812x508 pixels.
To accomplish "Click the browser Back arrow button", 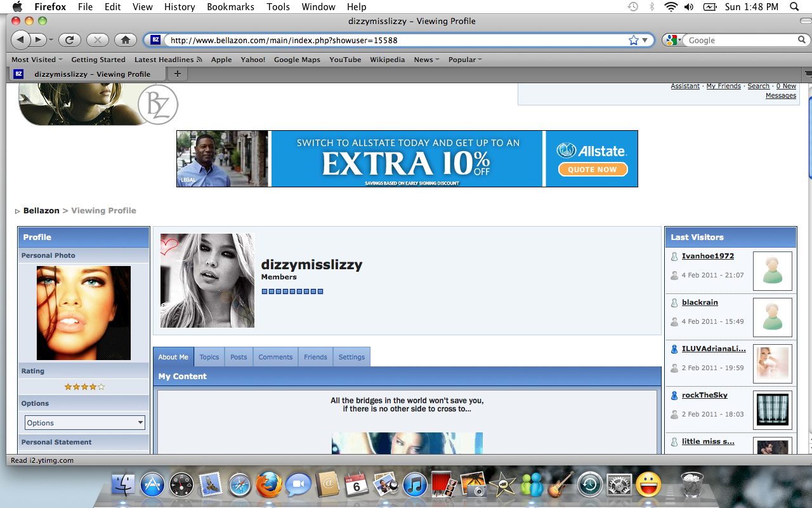I will 20,40.
